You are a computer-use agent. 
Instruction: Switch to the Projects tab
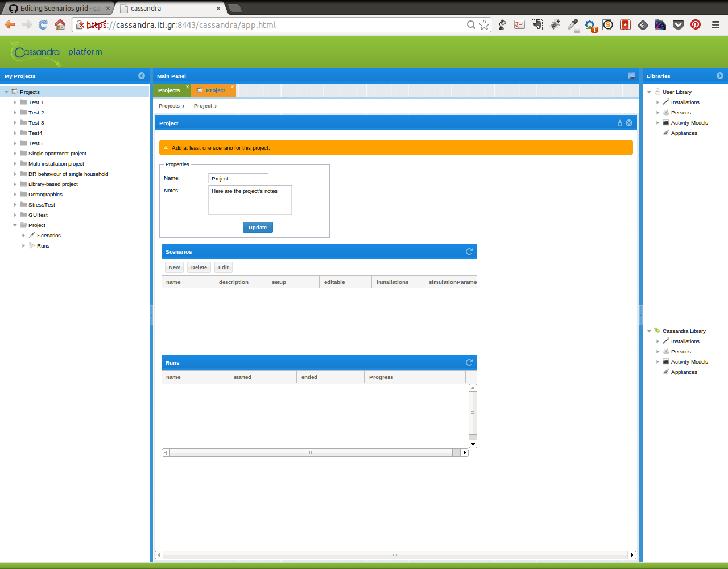point(169,90)
